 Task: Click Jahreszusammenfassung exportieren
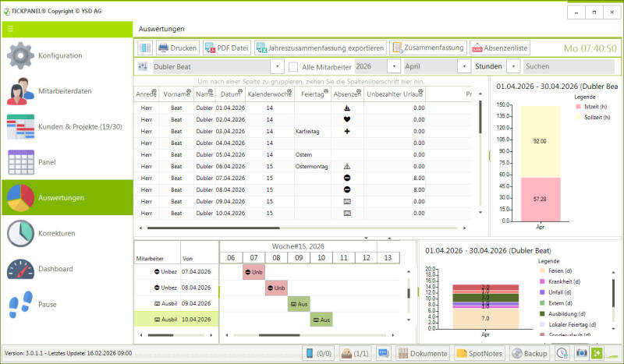(321, 48)
